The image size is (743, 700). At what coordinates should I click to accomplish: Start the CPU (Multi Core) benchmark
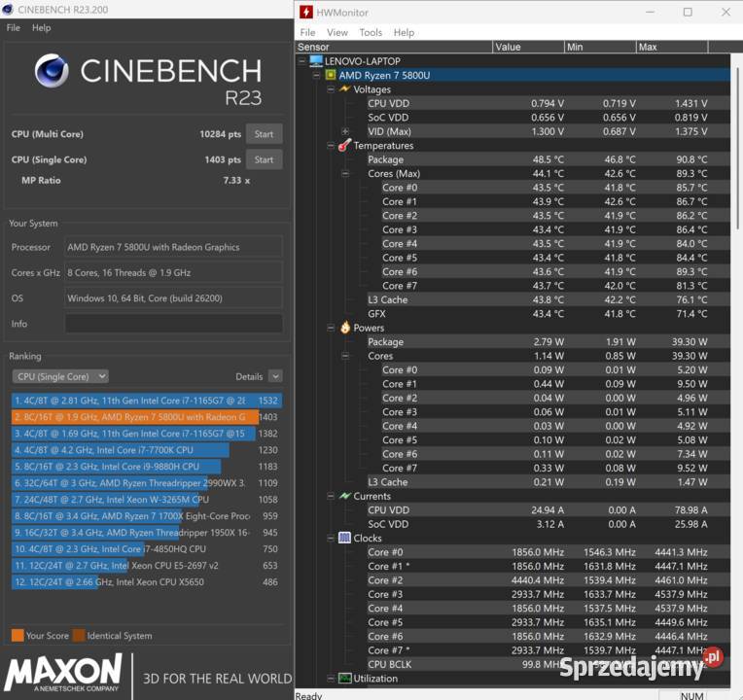click(x=264, y=134)
